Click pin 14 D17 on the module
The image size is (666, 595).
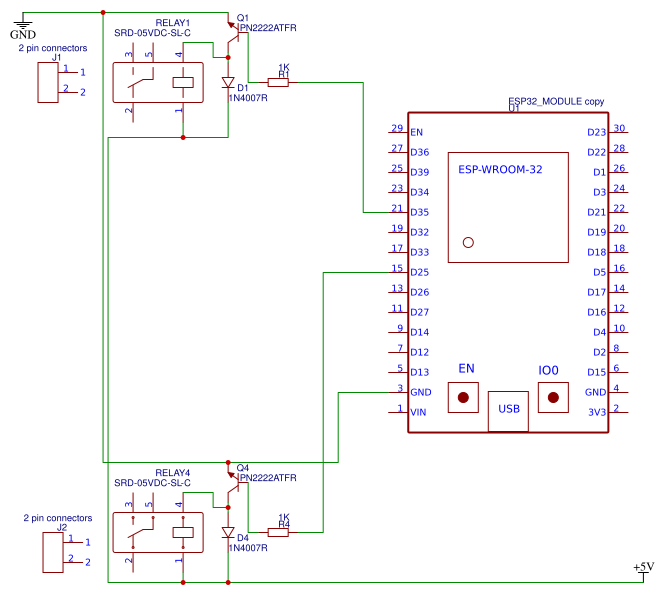click(x=618, y=292)
